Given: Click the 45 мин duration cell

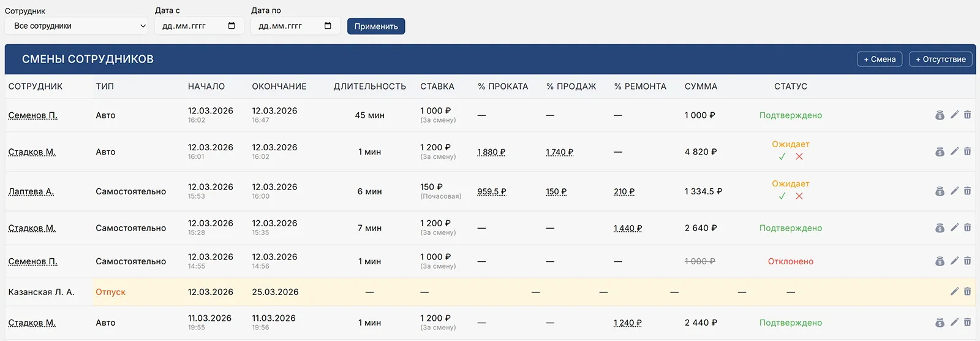Looking at the screenshot, I should point(370,115).
